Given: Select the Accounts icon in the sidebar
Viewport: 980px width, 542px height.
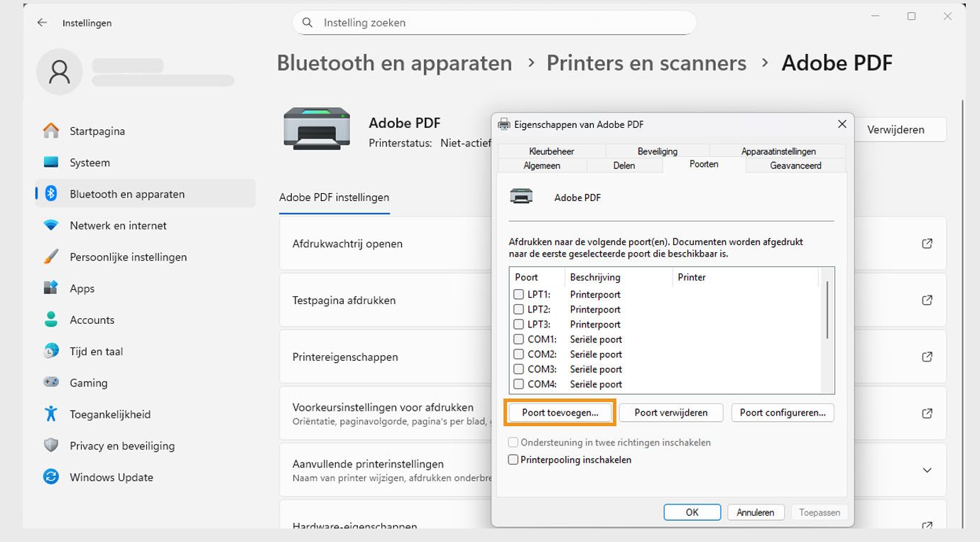Looking at the screenshot, I should 50,320.
